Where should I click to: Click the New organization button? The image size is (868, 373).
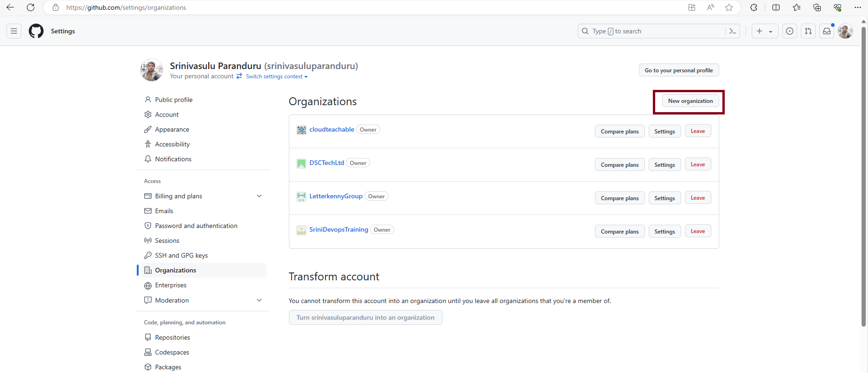coord(690,101)
